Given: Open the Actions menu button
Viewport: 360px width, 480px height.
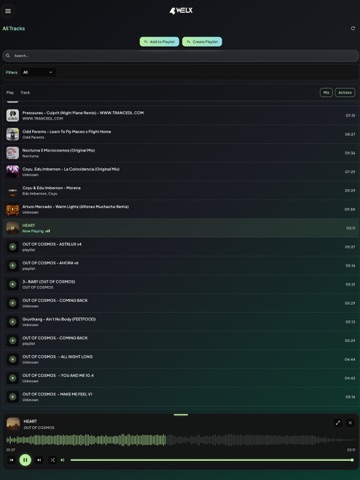Looking at the screenshot, I should 345,93.
